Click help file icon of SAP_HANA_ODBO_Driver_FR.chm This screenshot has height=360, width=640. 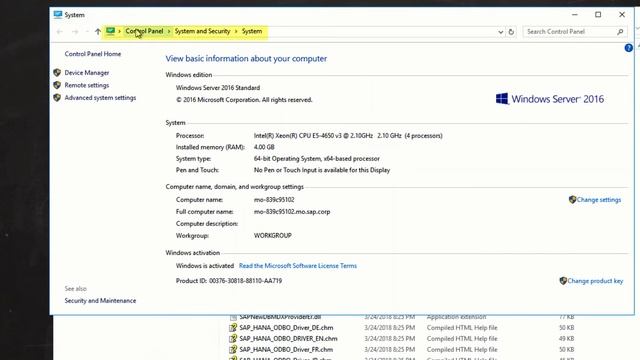tap(233, 349)
